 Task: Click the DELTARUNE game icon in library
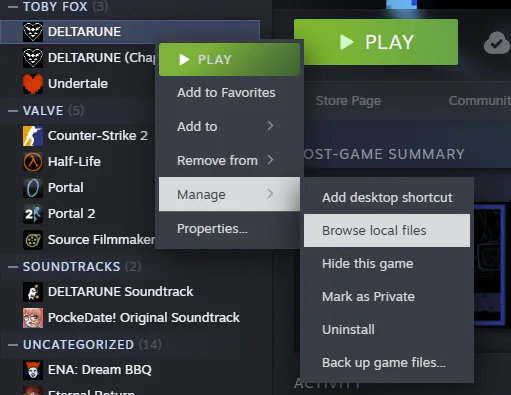tap(33, 32)
